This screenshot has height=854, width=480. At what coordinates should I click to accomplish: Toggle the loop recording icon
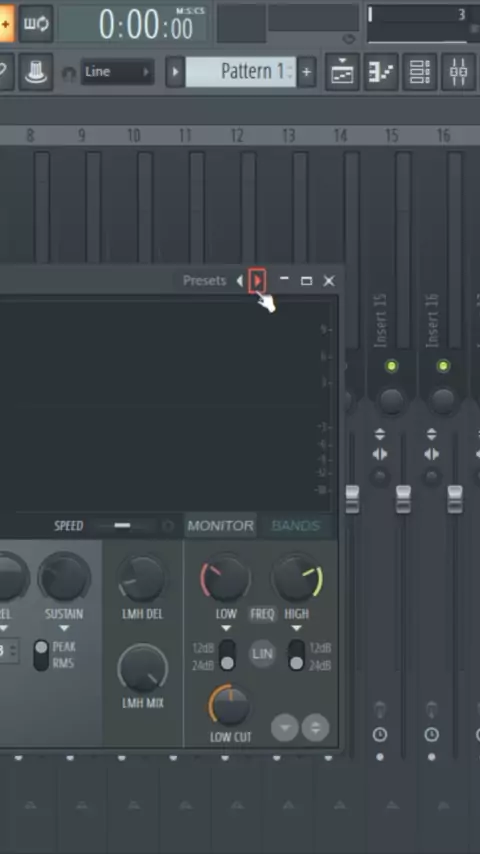tap(36, 23)
